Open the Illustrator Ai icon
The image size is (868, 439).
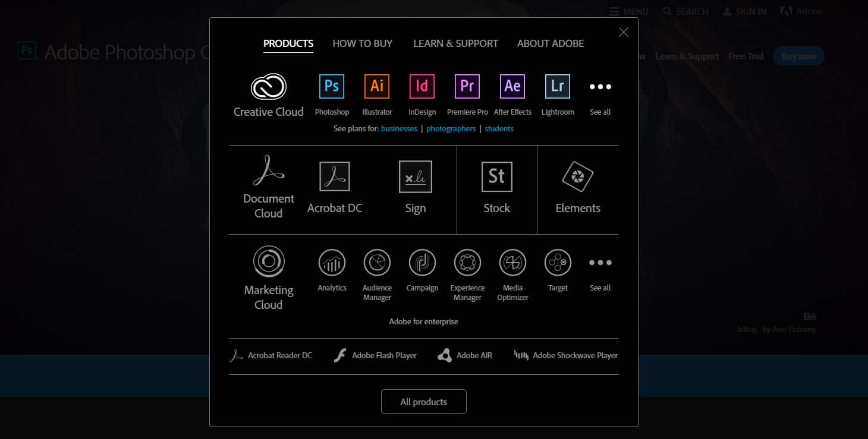tap(377, 87)
